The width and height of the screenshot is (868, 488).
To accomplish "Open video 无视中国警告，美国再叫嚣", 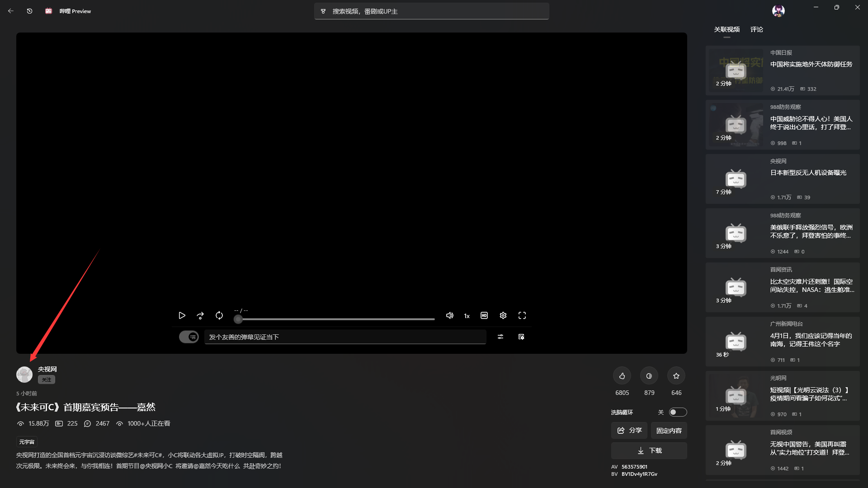I will point(783,450).
